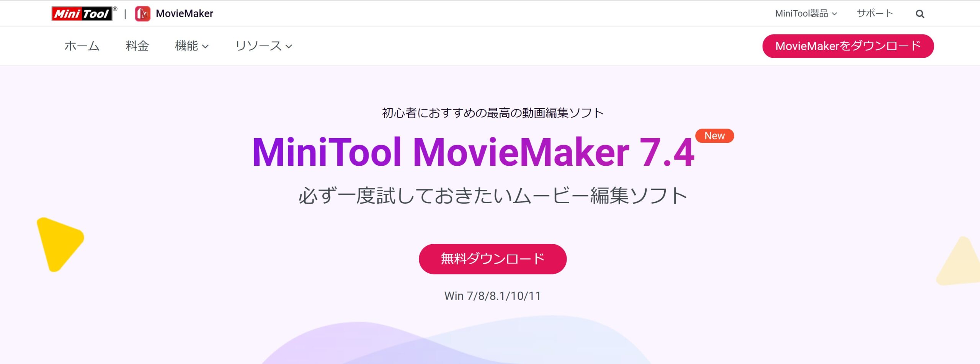Click the pale triangle decoration on right
The width and height of the screenshot is (980, 364).
pyautogui.click(x=959, y=261)
